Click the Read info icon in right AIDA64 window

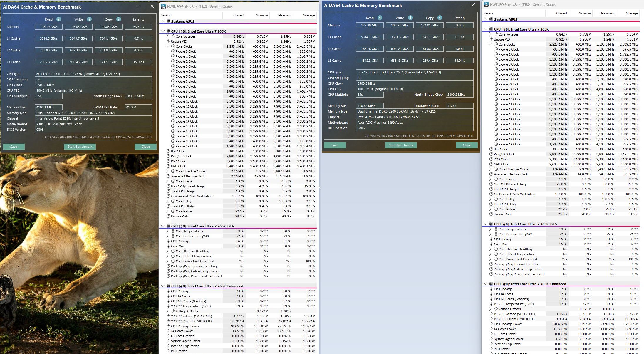tap(380, 18)
